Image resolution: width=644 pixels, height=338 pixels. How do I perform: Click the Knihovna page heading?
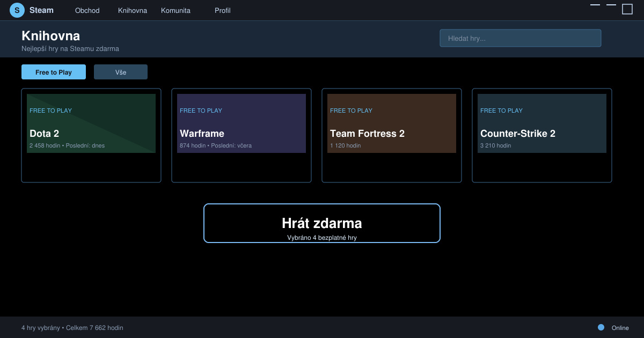pos(51,36)
